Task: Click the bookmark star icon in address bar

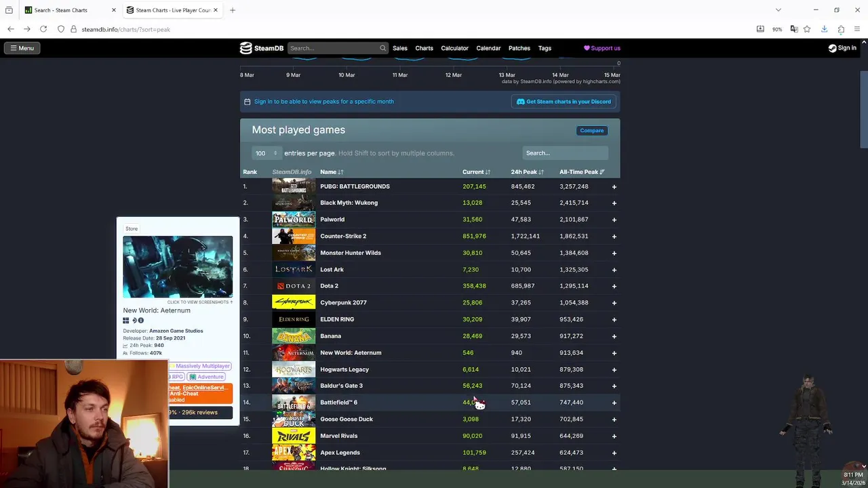Action: 807,29
